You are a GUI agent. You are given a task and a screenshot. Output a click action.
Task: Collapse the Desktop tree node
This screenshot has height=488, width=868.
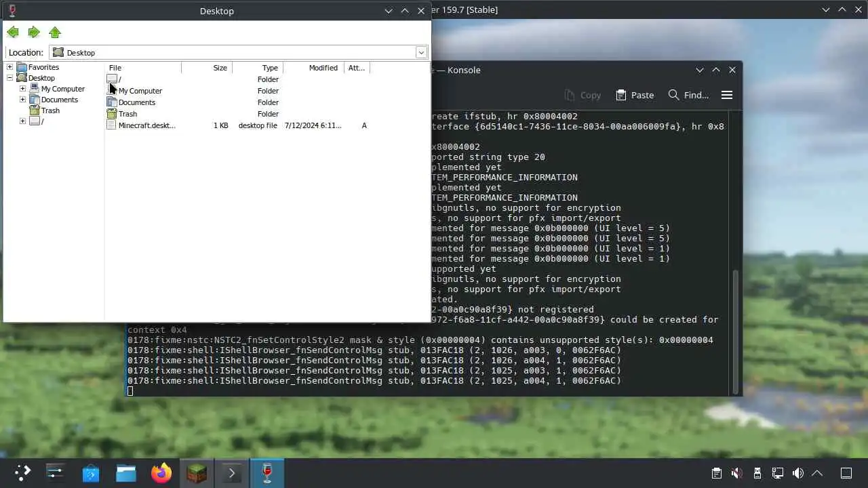click(9, 78)
